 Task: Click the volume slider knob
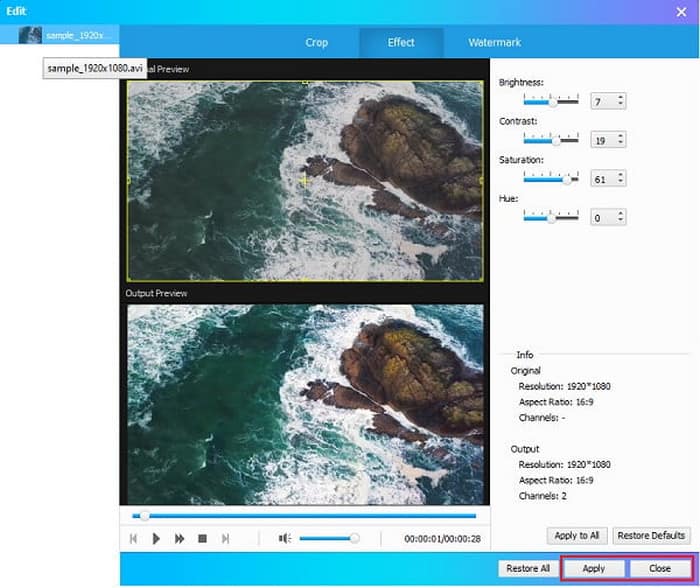coord(354,538)
